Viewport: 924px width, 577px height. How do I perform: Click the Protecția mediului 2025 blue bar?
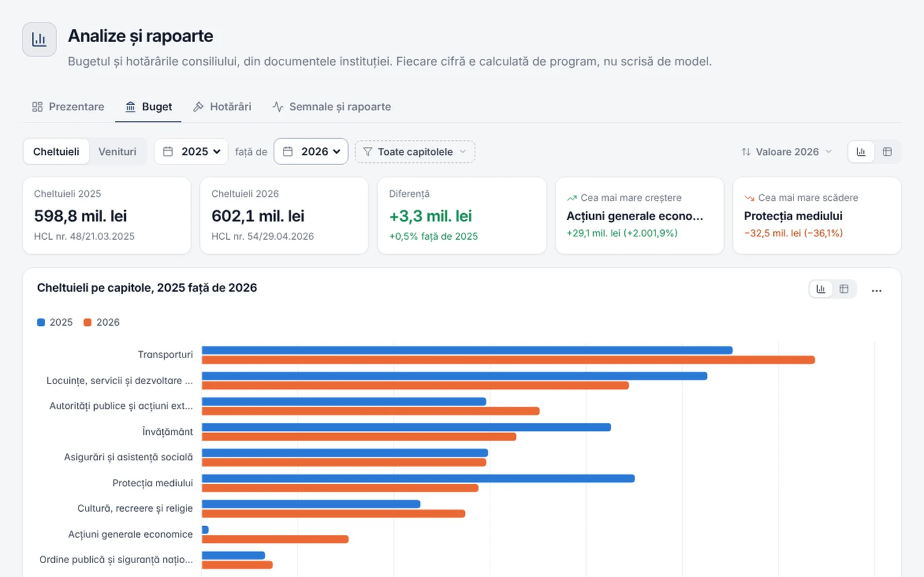418,478
